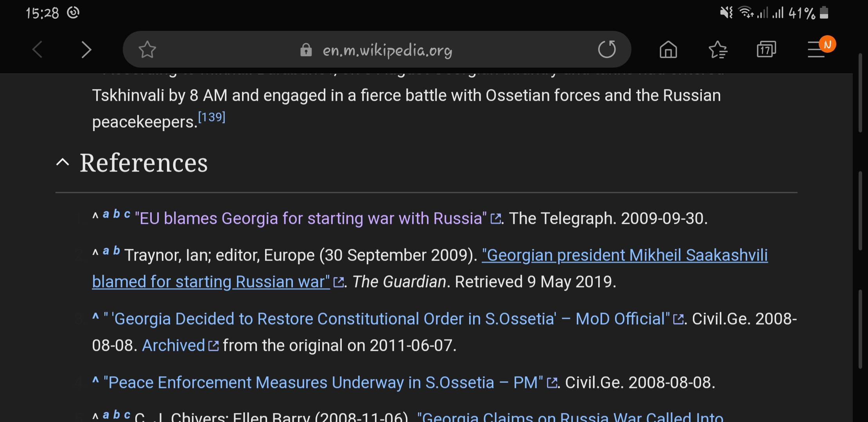This screenshot has height=422, width=868.
Task: Go back to the previous page
Action: [x=38, y=50]
